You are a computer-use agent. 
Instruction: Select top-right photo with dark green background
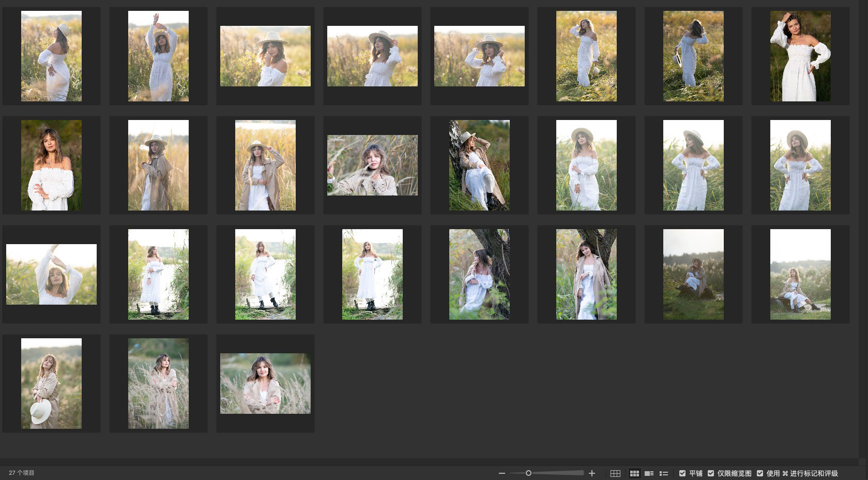pyautogui.click(x=800, y=56)
